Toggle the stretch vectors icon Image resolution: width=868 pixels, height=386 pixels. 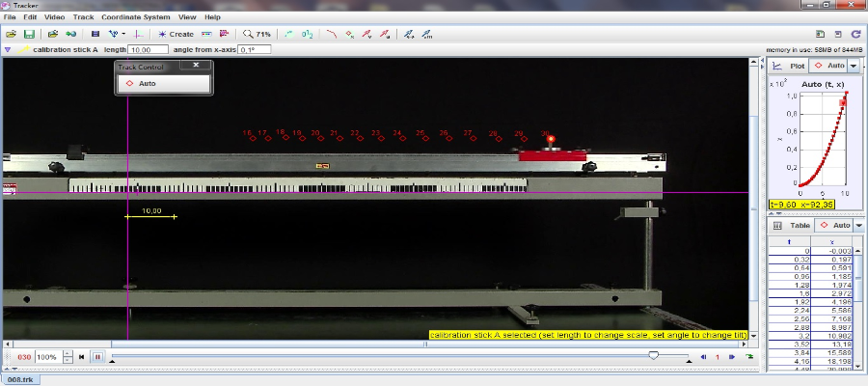[409, 34]
